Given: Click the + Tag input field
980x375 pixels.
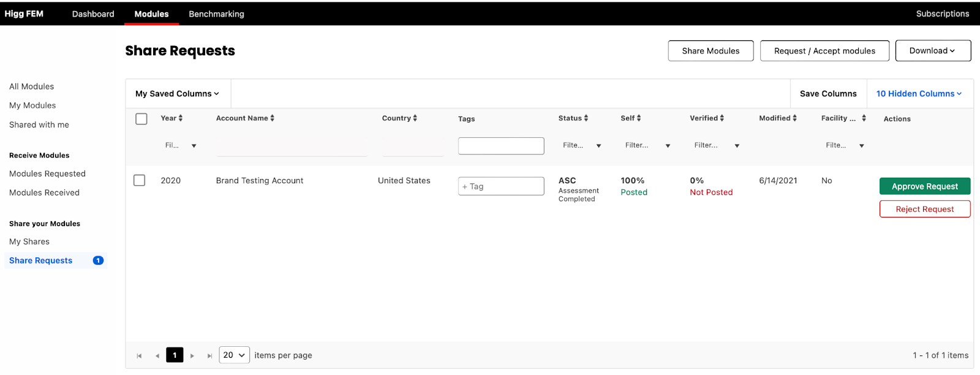Looking at the screenshot, I should tap(501, 186).
